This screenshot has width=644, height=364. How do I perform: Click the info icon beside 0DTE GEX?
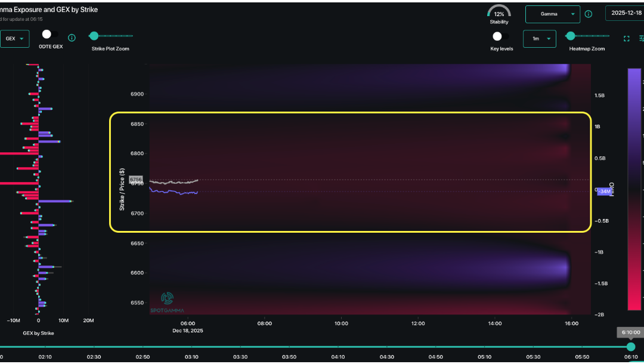point(72,37)
